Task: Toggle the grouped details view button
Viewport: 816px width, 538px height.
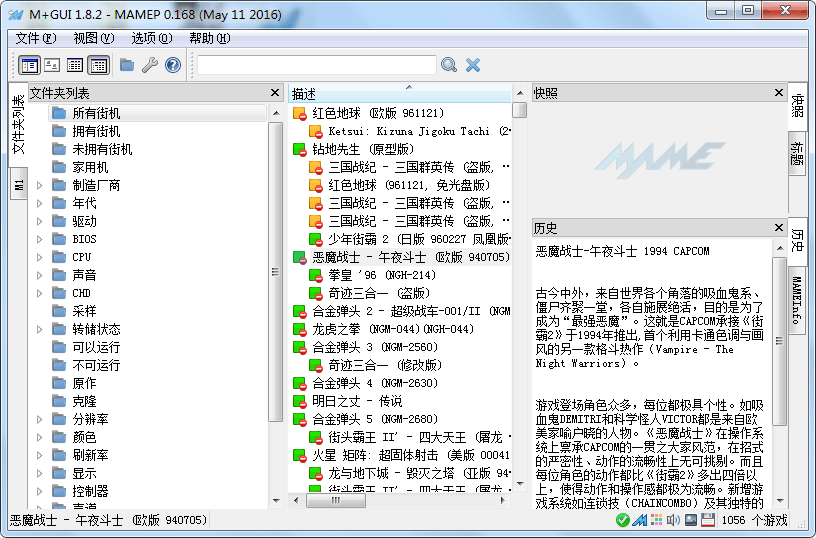Action: 98,65
